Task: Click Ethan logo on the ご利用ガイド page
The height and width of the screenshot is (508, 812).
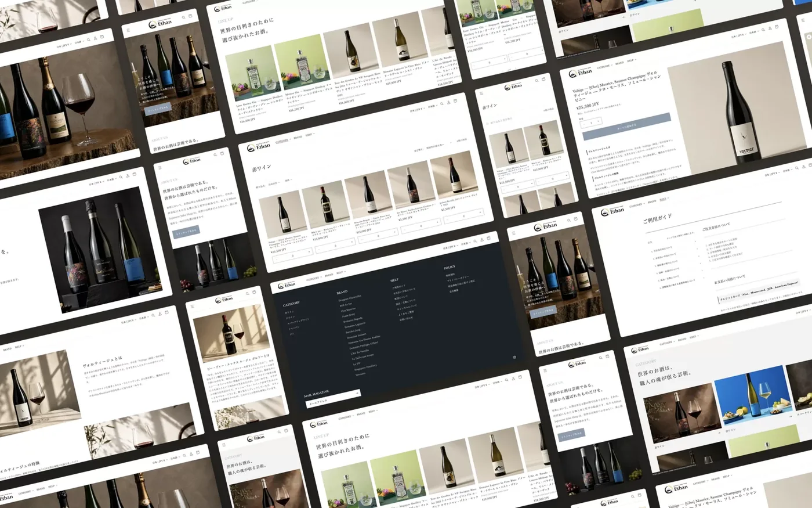Action: click(x=612, y=212)
